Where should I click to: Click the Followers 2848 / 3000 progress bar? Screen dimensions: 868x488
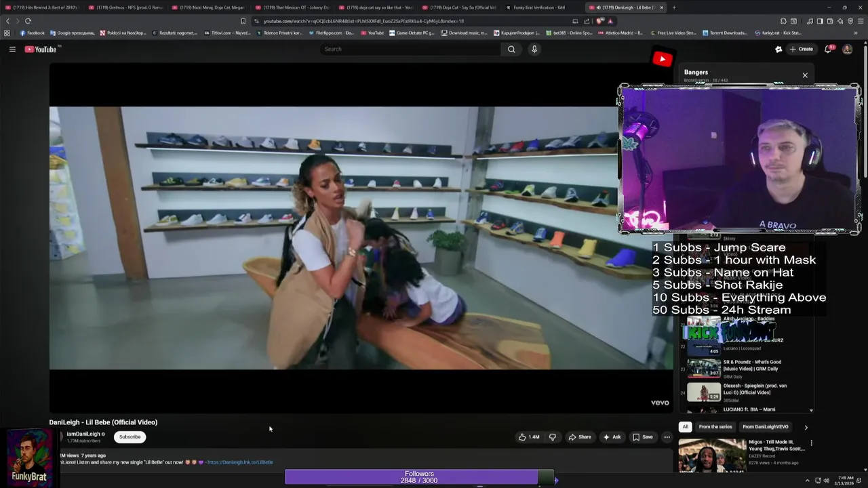point(419,477)
